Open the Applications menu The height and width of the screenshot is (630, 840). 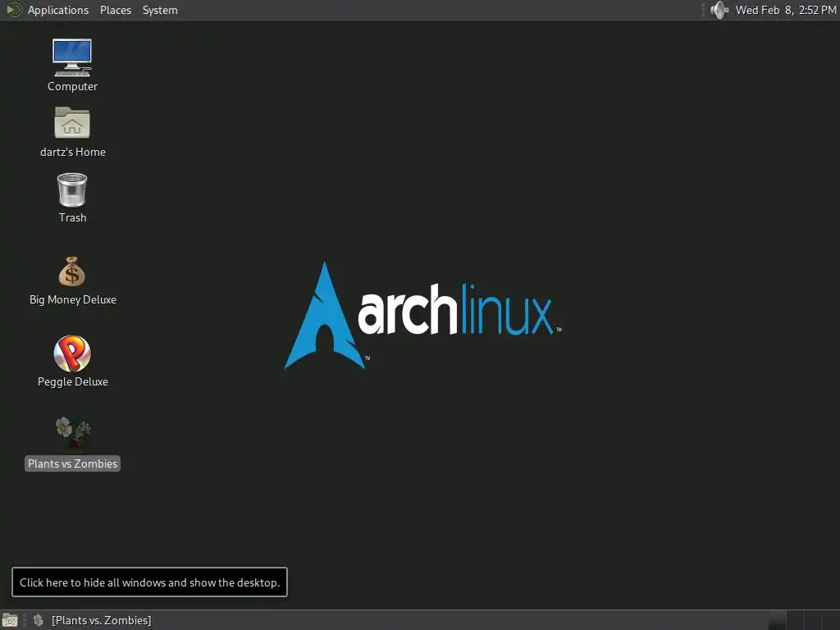[x=58, y=10]
